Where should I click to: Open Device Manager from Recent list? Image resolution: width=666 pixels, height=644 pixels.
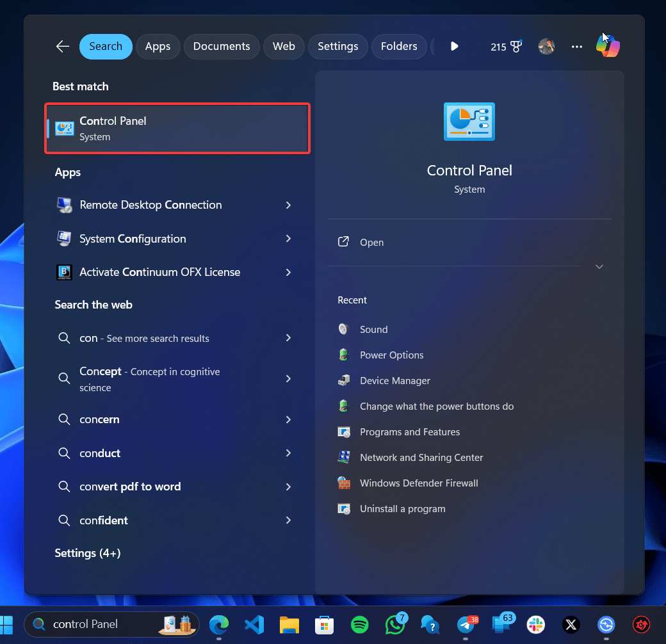pyautogui.click(x=395, y=381)
